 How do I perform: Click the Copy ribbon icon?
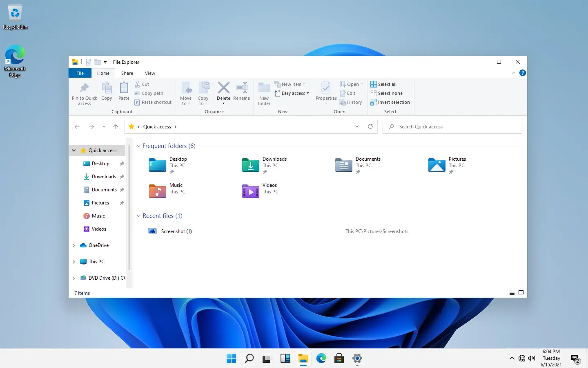[x=107, y=91]
